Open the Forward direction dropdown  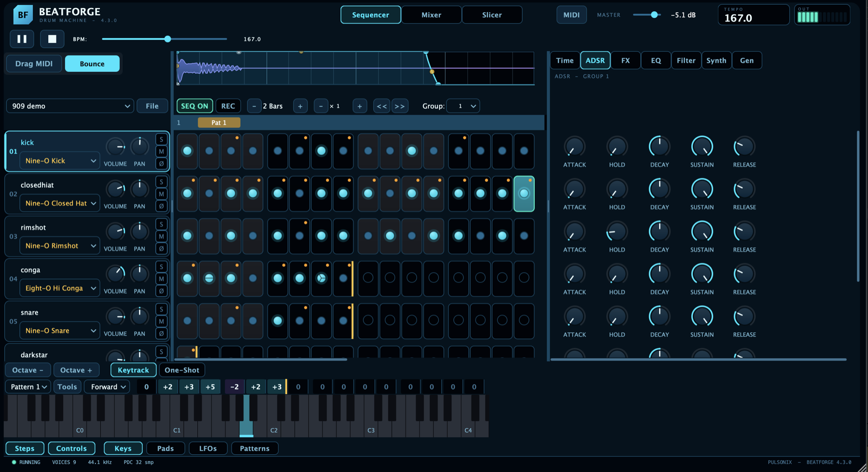coord(107,387)
